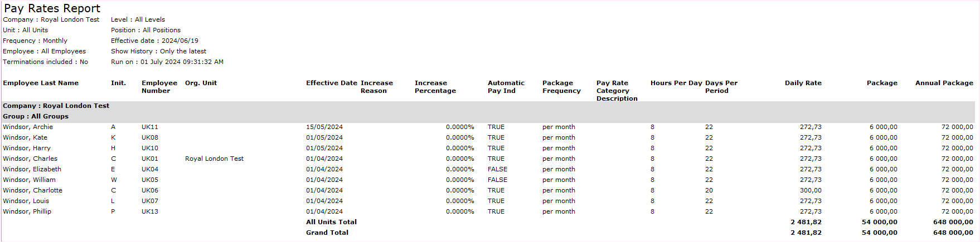
Task: Select employee number UK04
Action: 149,169
